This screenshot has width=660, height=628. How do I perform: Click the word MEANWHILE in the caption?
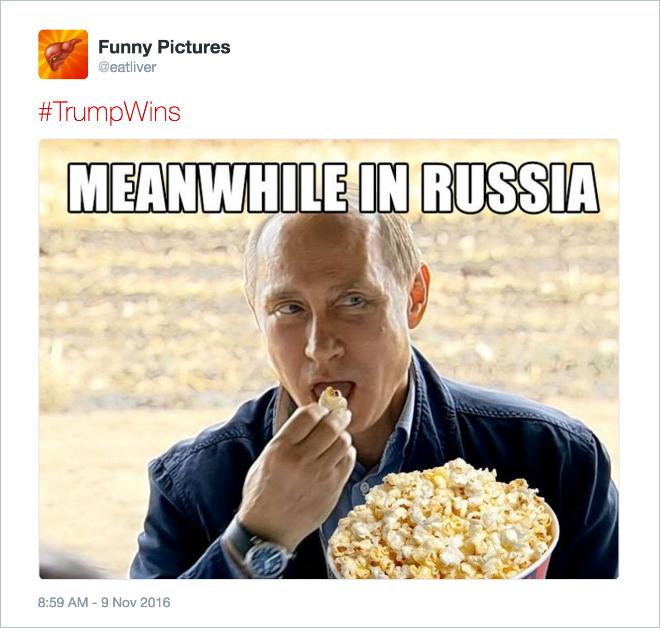(208, 188)
